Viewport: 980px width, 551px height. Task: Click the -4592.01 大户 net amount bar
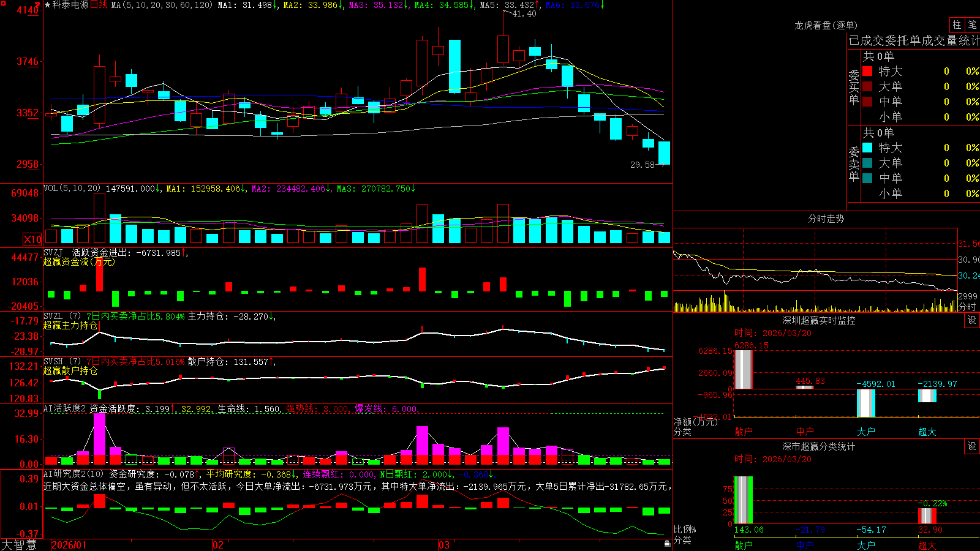(x=866, y=403)
